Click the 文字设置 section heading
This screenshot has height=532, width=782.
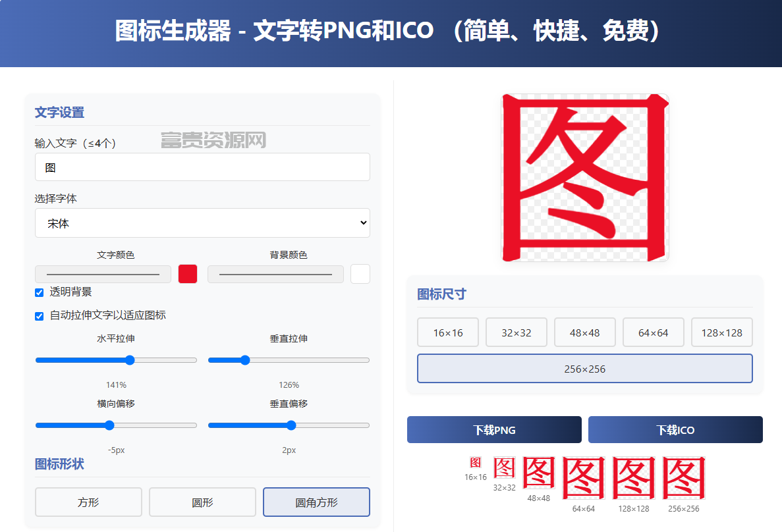click(x=59, y=112)
